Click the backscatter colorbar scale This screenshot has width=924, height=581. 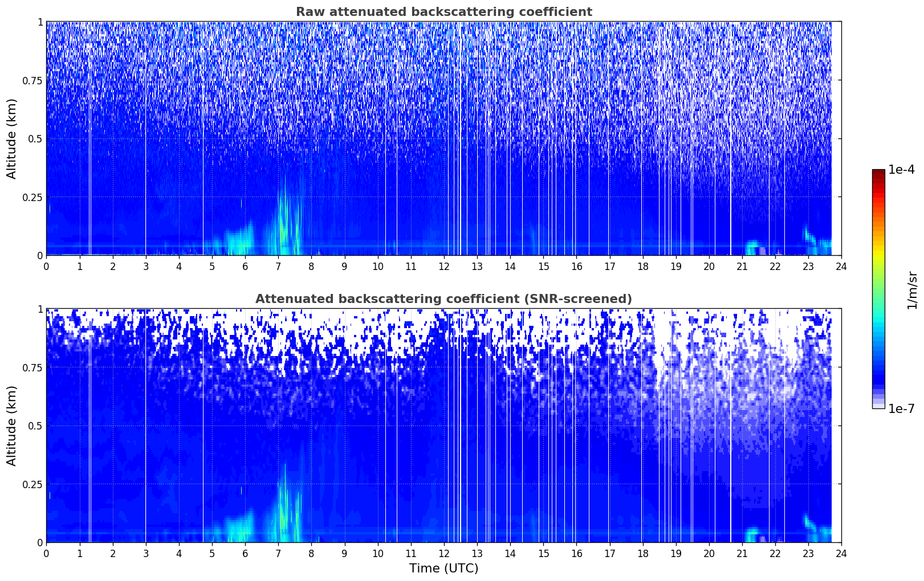point(878,289)
